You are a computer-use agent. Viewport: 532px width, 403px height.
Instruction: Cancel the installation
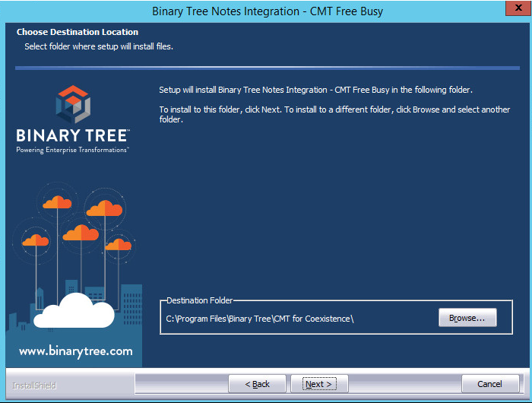490,384
